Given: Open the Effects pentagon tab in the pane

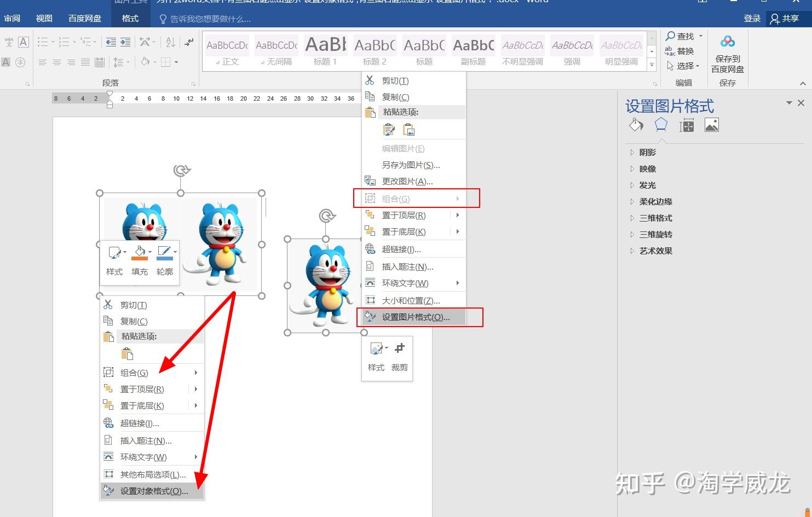Looking at the screenshot, I should (661, 125).
